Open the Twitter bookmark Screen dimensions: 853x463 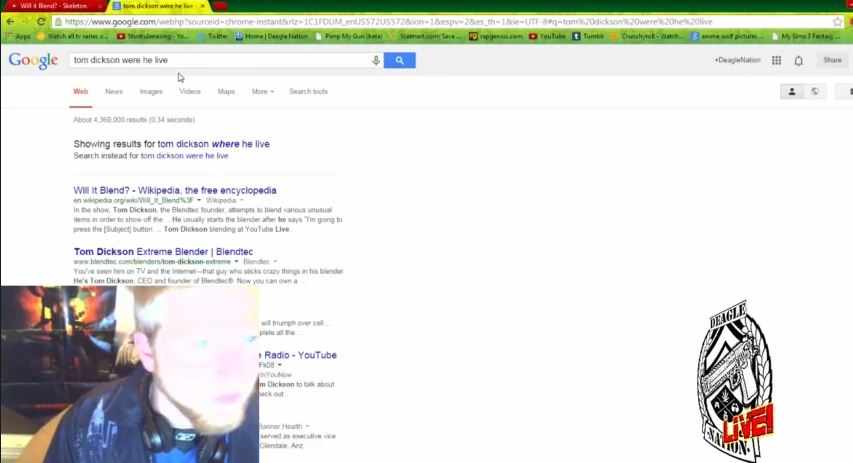(213, 36)
